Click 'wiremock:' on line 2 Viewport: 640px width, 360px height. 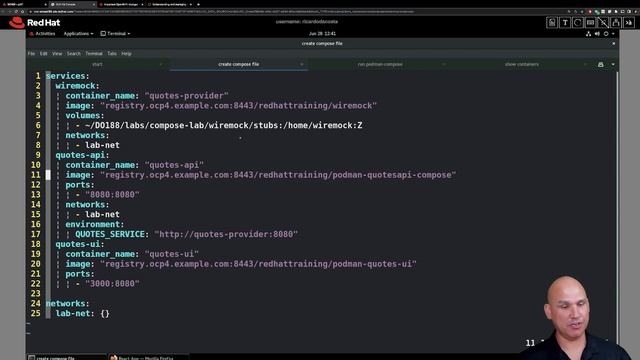click(x=77, y=86)
